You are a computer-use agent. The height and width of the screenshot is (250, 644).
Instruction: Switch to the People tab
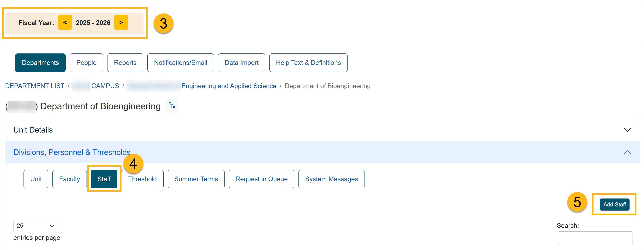tap(86, 63)
